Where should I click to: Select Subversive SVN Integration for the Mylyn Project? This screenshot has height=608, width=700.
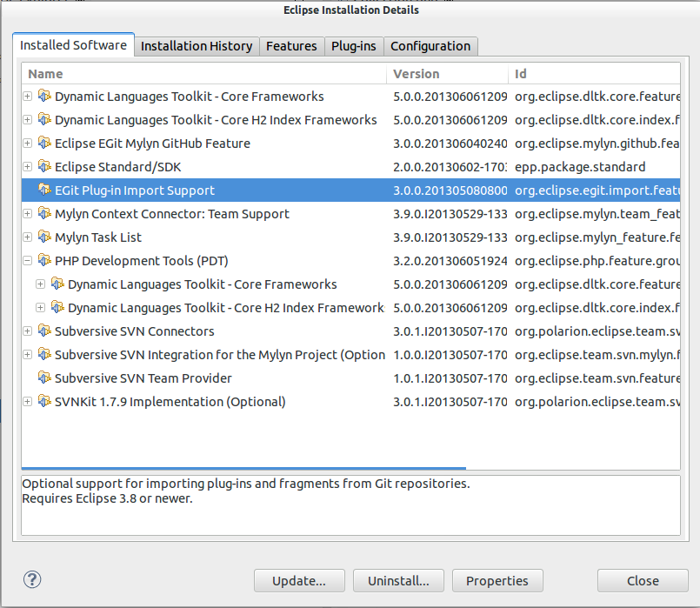point(351,355)
